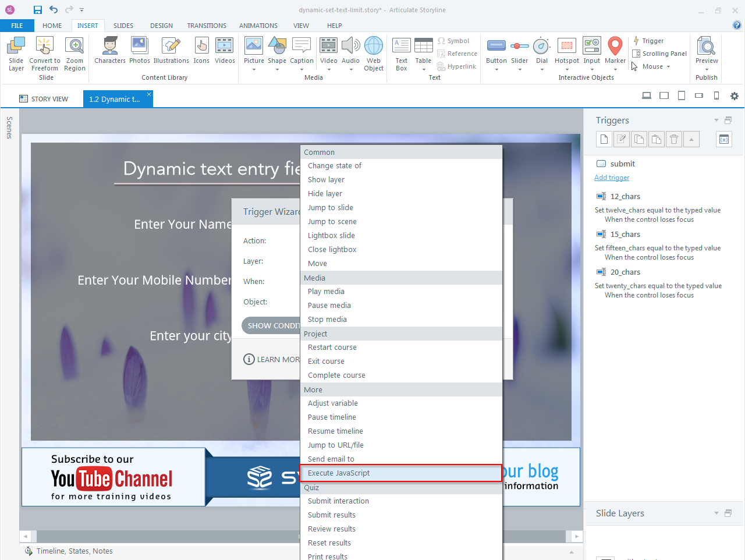Open the Picture dropdown arrow
Screen dimensions: 745x560
pyautogui.click(x=254, y=70)
